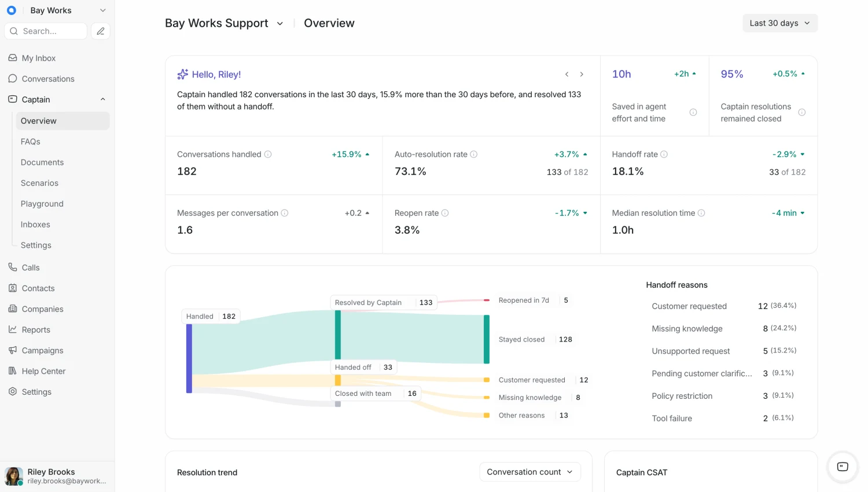Click info icon beside Conversations handled

tap(268, 155)
